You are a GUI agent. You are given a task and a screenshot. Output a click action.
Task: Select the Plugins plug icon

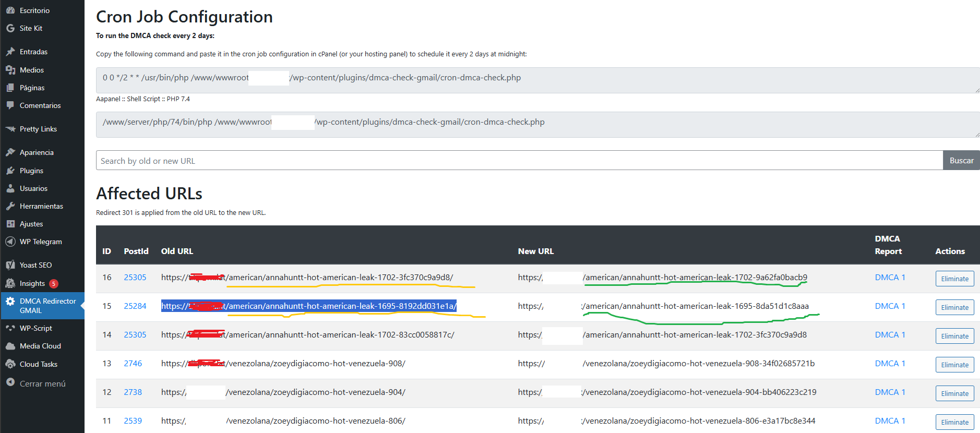tap(10, 171)
